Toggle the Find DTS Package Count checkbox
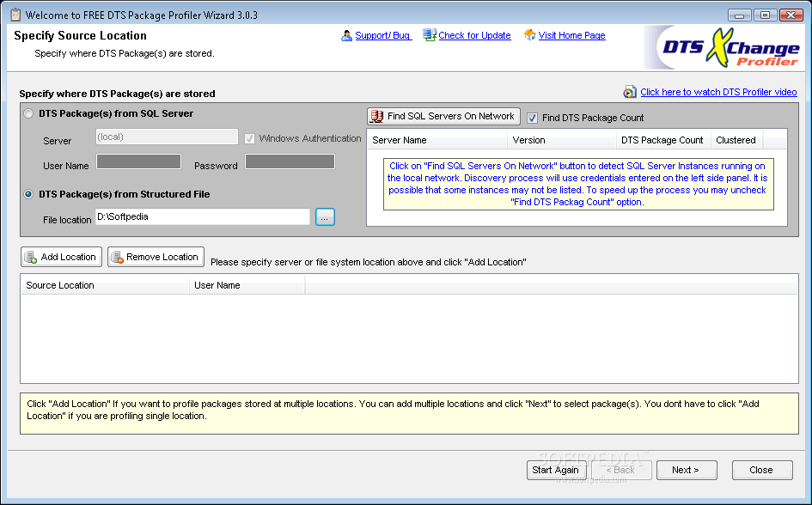Screen dimensions: 812x505 (x=533, y=118)
